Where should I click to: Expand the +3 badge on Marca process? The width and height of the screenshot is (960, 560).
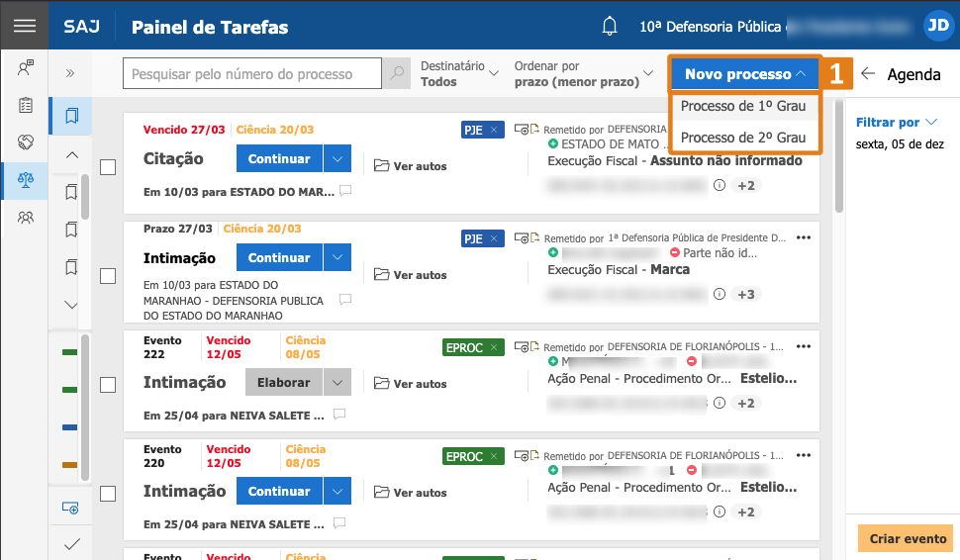pos(745,295)
